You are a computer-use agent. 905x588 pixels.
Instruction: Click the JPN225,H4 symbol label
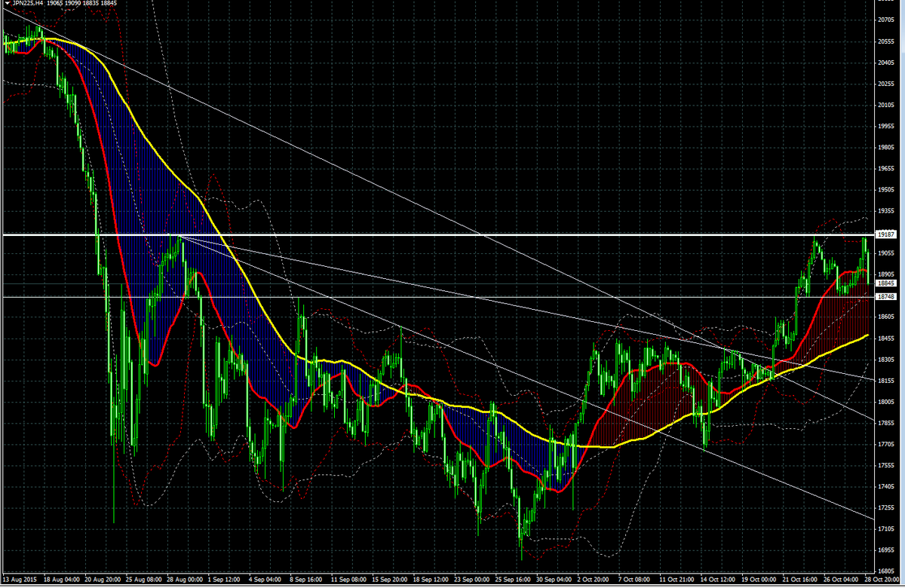click(28, 4)
